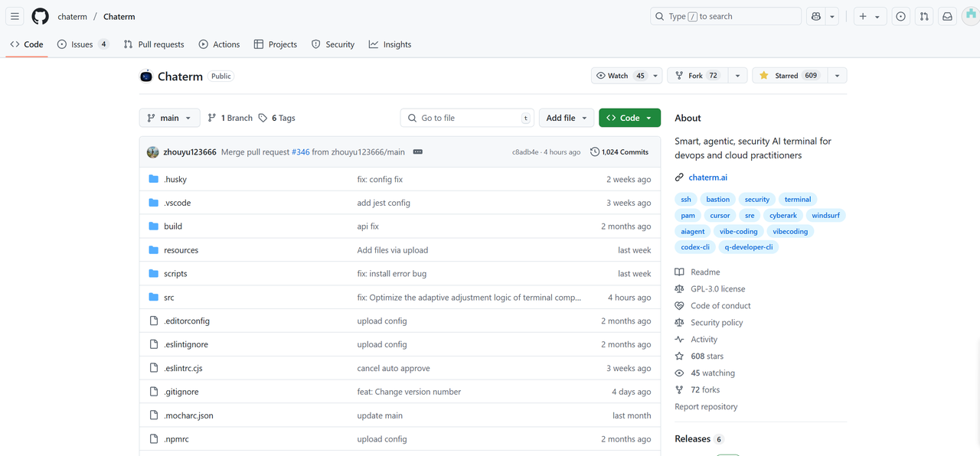The image size is (980, 456).
Task: Open the green Code dropdown button
Action: (629, 118)
